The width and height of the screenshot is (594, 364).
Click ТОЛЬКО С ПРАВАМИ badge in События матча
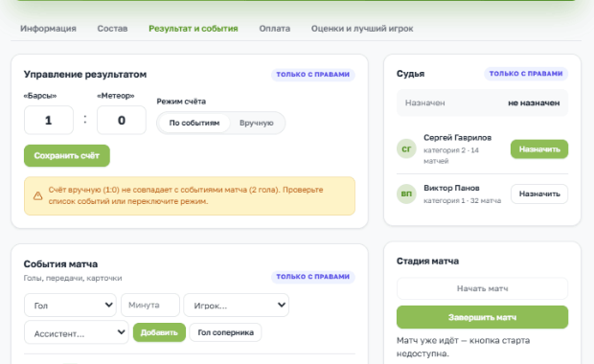tap(313, 277)
